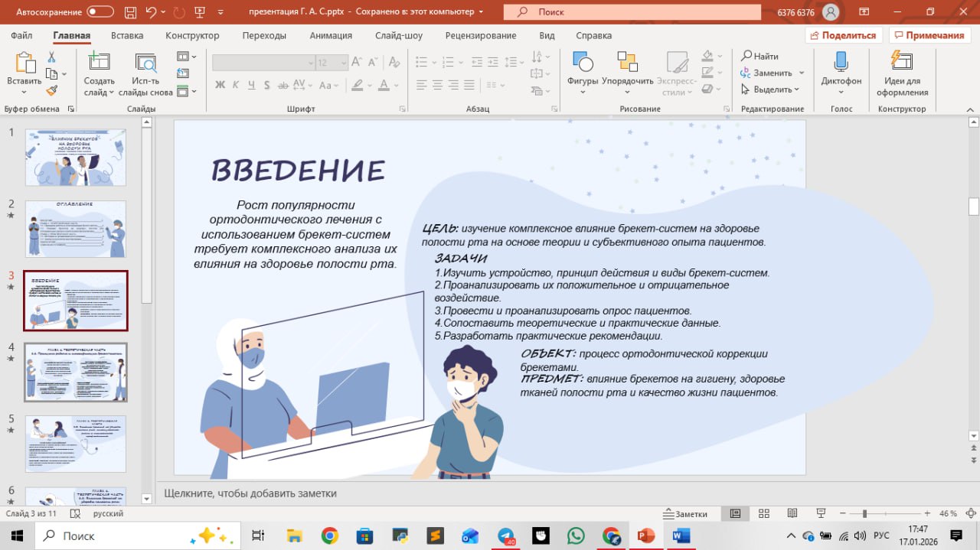Toggle Notes (Заметки) pane in status bar
The height and width of the screenshot is (550, 980).
(x=686, y=513)
